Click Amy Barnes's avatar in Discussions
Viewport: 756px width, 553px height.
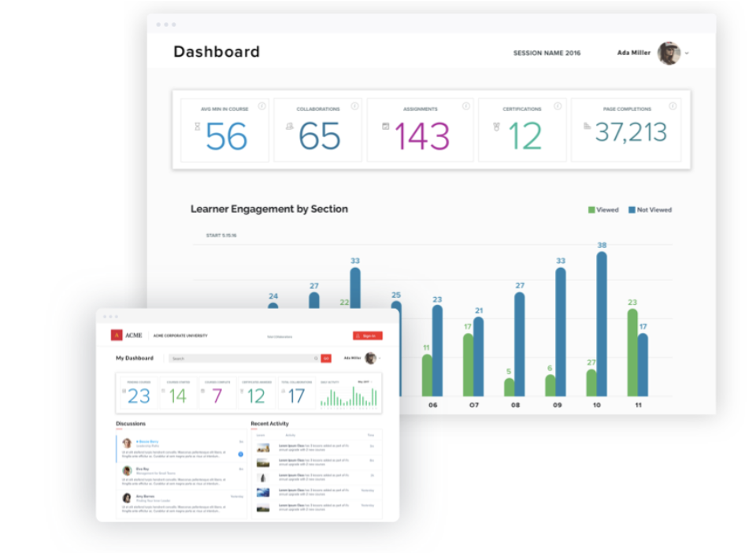[128, 498]
